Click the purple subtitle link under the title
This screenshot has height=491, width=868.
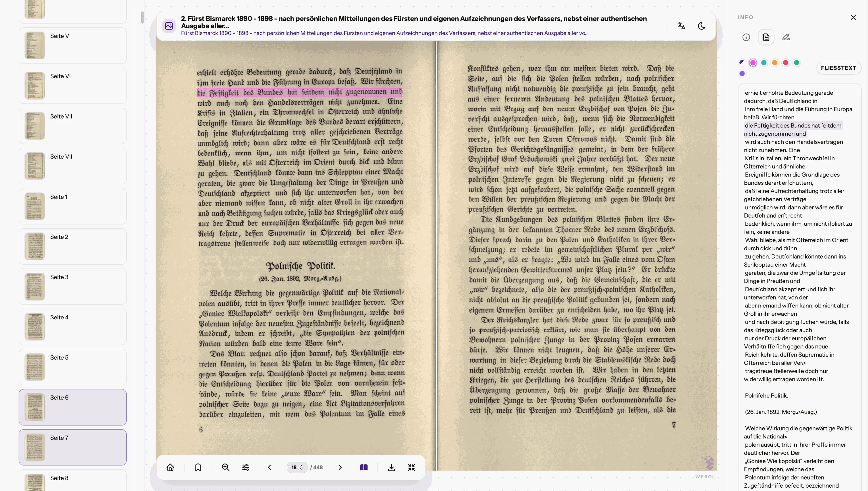(x=384, y=33)
